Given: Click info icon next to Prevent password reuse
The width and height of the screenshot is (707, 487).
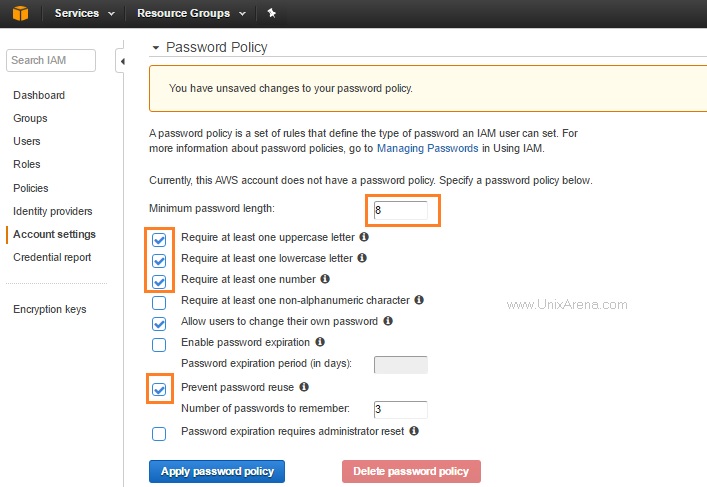Looking at the screenshot, I should 304,387.
